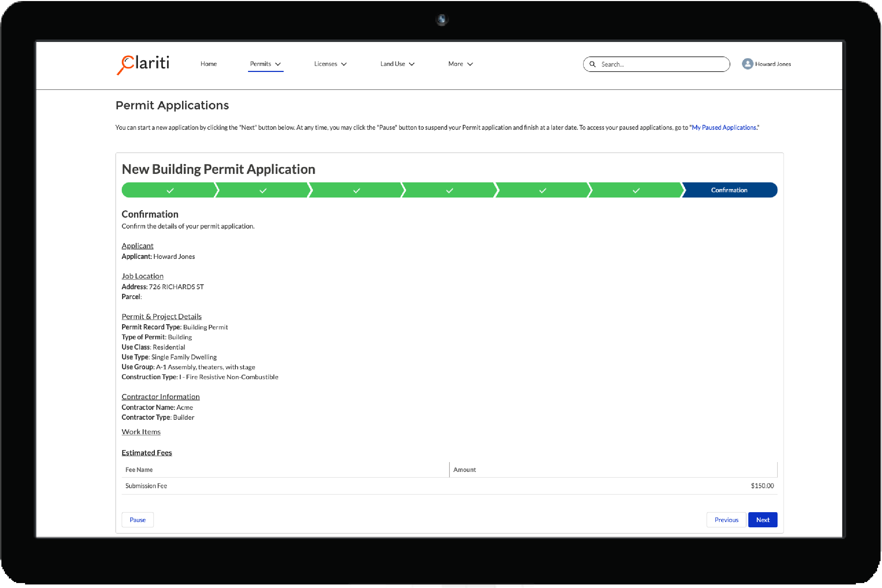Click Permit Record Type Building Permit text

point(175,327)
